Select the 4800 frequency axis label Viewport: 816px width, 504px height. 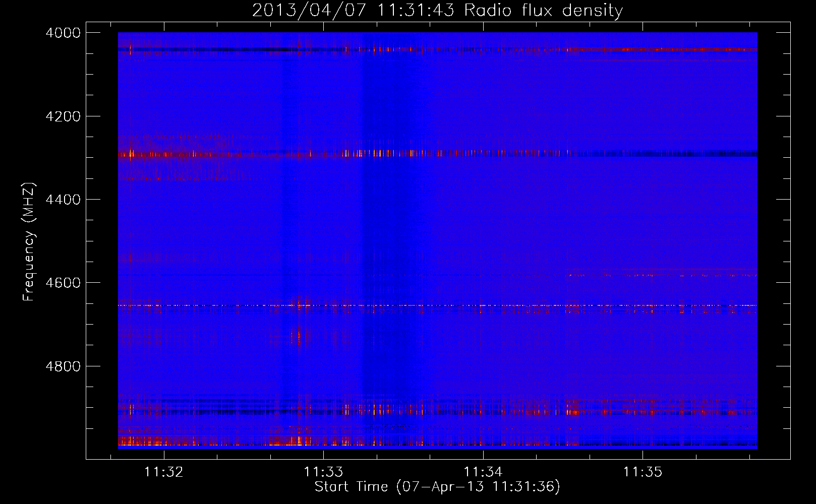[63, 366]
